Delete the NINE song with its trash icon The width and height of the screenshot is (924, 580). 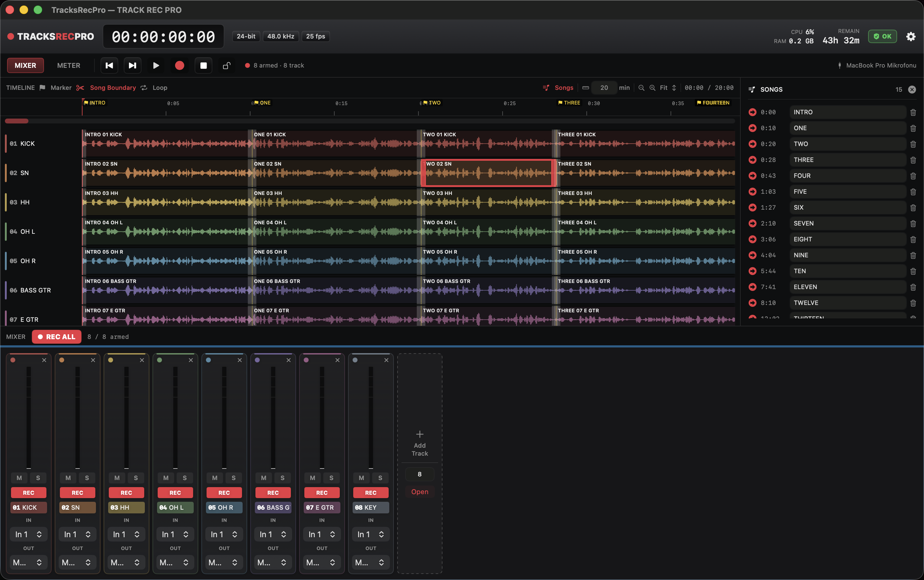[x=913, y=255]
